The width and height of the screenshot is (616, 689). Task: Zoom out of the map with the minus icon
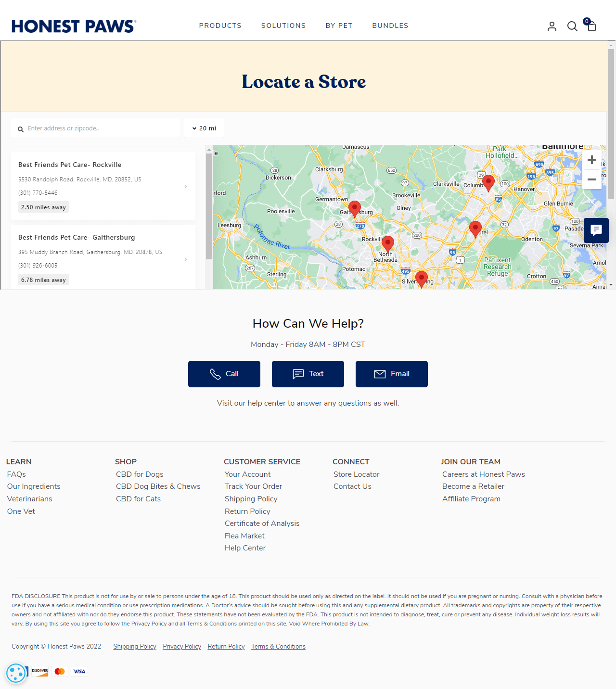coord(592,179)
